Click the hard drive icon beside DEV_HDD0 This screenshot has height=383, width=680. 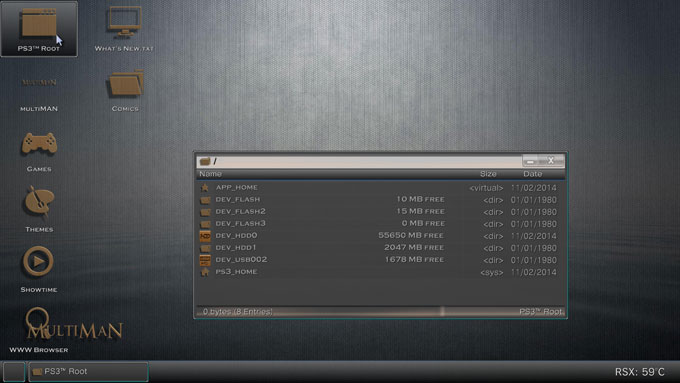tap(205, 236)
